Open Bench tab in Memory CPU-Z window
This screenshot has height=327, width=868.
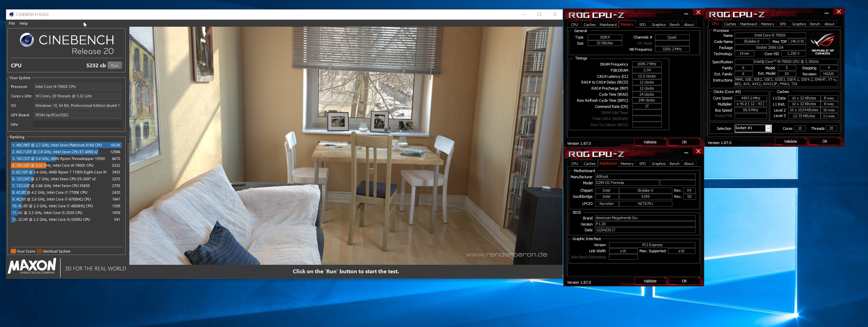click(x=674, y=25)
